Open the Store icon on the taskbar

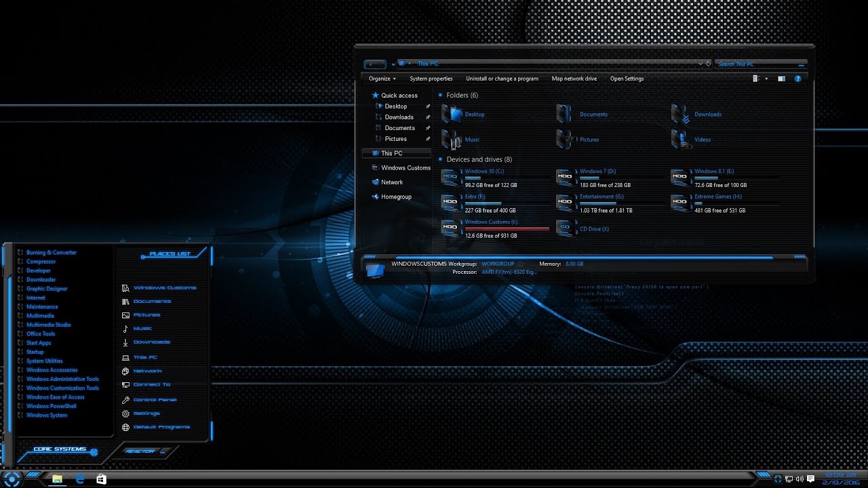click(101, 479)
